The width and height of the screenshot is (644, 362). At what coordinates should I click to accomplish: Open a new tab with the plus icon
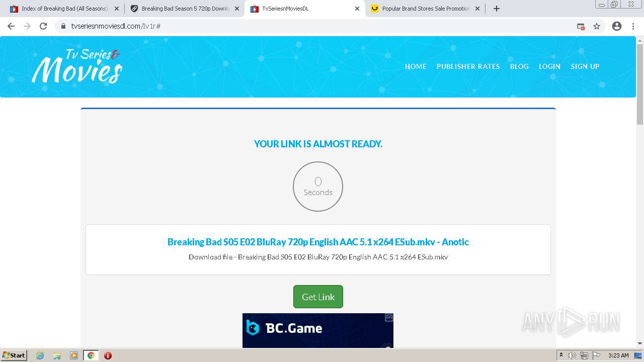(497, 9)
